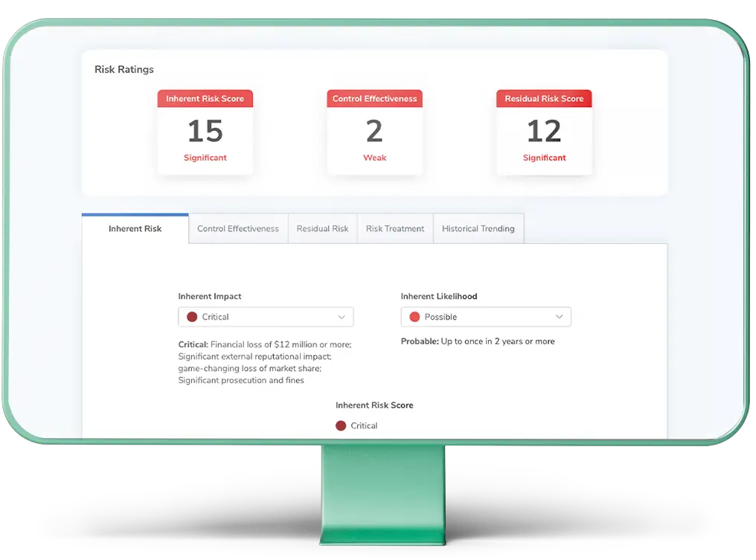Click the Critical value under Inherent Risk Score
The height and width of the screenshot is (560, 756).
pyautogui.click(x=364, y=425)
